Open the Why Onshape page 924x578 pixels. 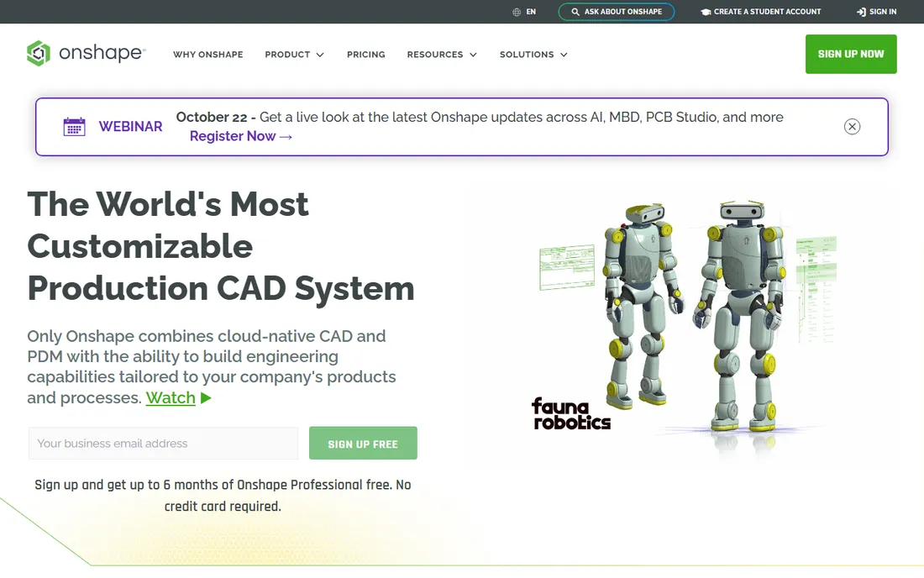pos(208,55)
